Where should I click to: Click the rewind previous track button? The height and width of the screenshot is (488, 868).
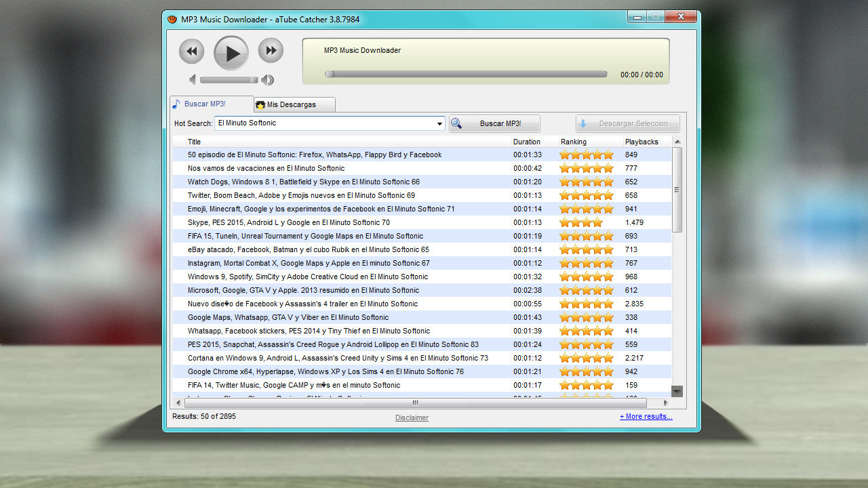coord(191,52)
